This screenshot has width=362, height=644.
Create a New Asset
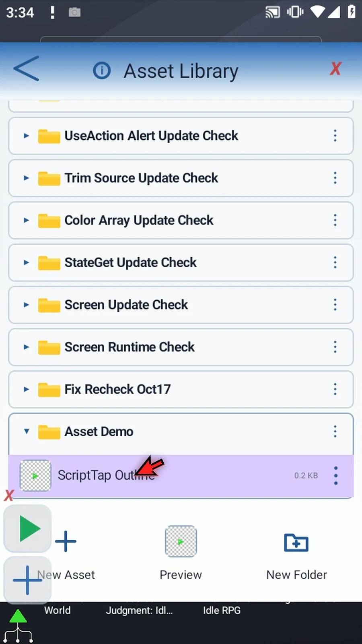point(66,555)
